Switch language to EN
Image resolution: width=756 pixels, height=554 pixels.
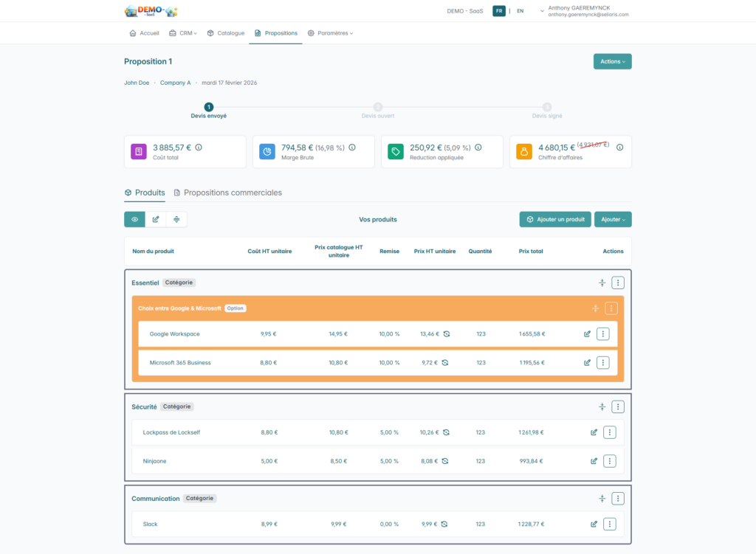tap(520, 11)
